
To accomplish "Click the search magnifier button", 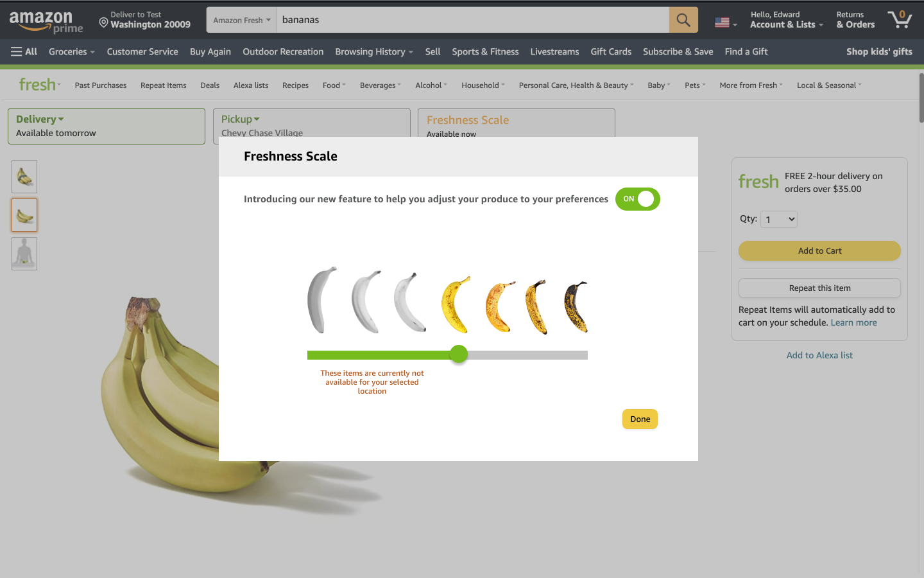I will pos(683,20).
